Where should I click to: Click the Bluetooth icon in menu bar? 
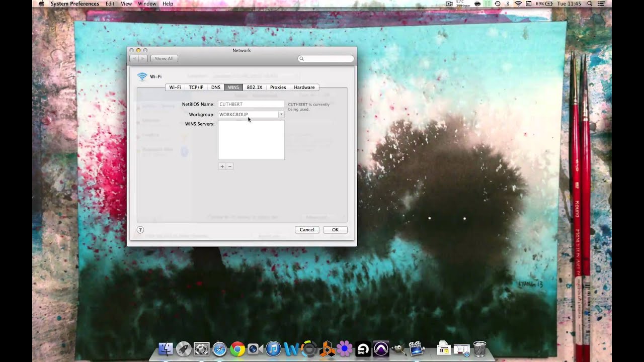point(507,4)
